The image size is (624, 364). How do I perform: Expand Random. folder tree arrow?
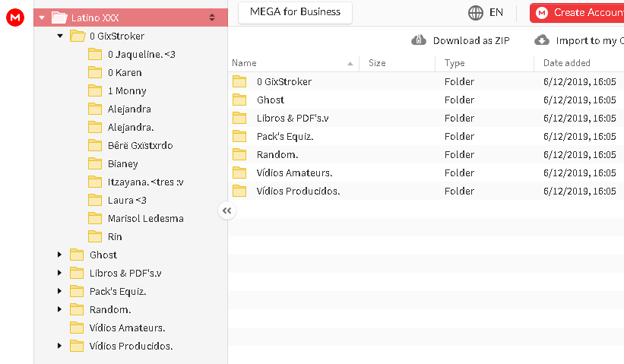[x=60, y=309]
